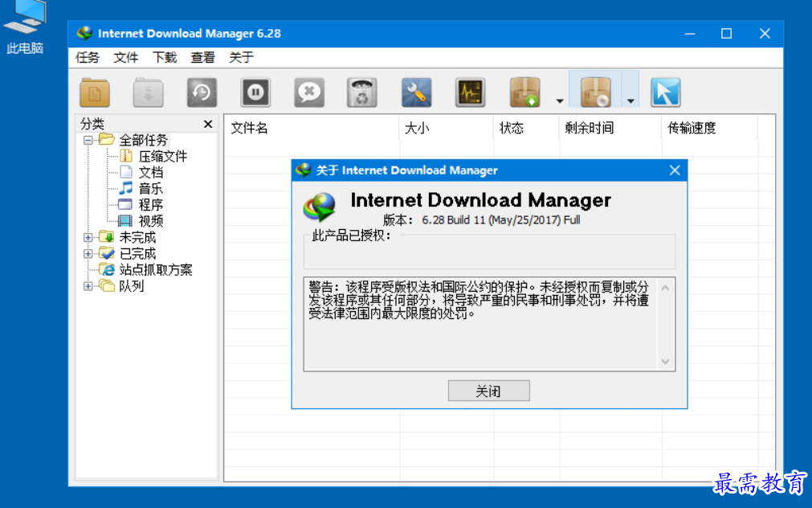
Task: Sort by the 传输速度 column header
Action: (x=709, y=128)
